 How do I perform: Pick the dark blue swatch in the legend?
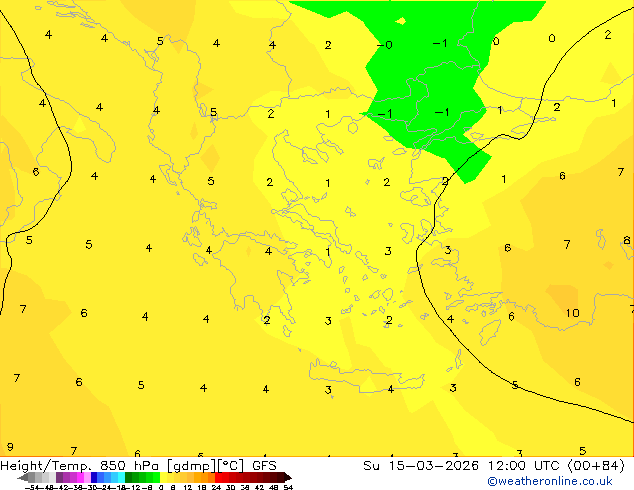94,477
